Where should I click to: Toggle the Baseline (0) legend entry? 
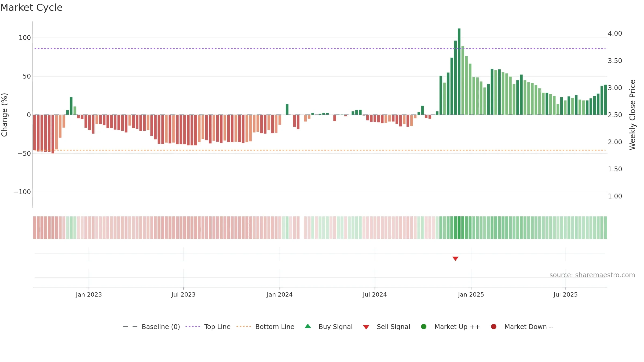(x=151, y=327)
